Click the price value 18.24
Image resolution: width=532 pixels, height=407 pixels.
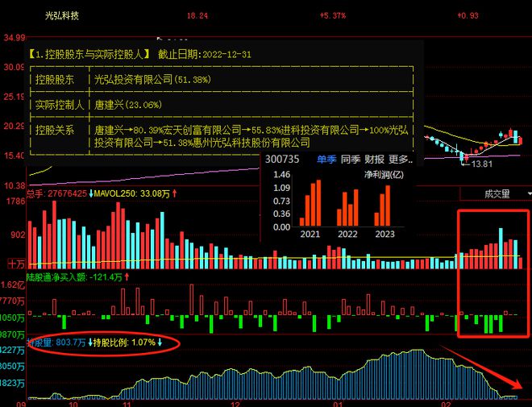point(197,15)
